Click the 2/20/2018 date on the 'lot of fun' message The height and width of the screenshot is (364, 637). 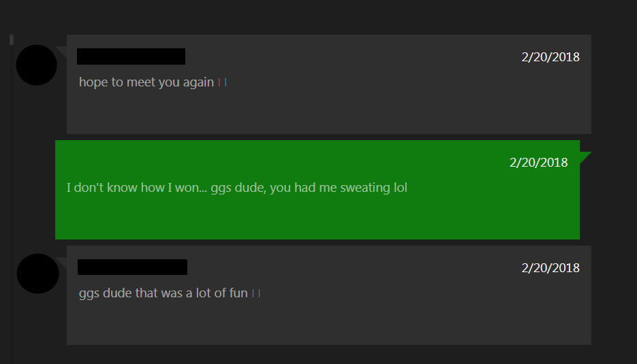pyautogui.click(x=550, y=268)
